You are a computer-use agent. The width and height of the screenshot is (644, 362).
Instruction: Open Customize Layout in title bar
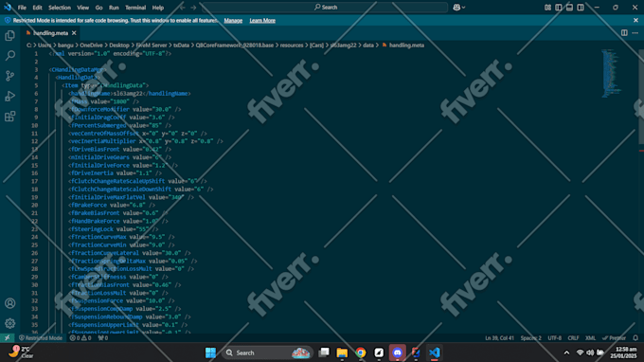pyautogui.click(x=547, y=8)
